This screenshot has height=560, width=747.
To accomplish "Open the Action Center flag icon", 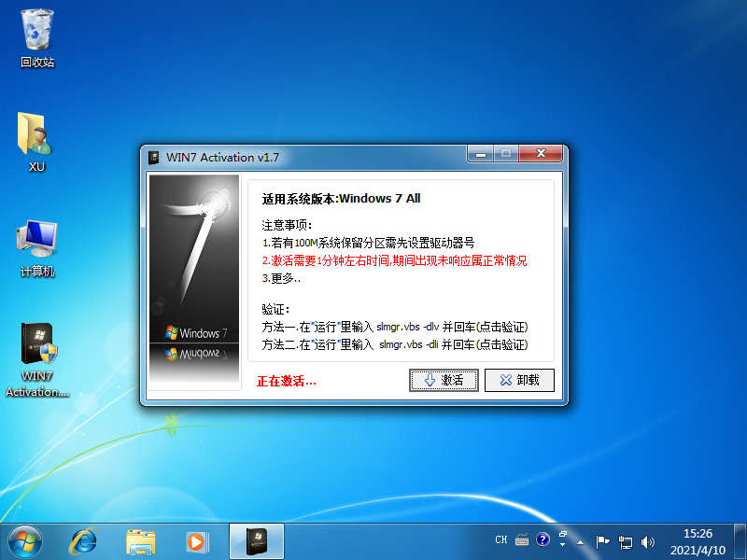I will [603, 540].
